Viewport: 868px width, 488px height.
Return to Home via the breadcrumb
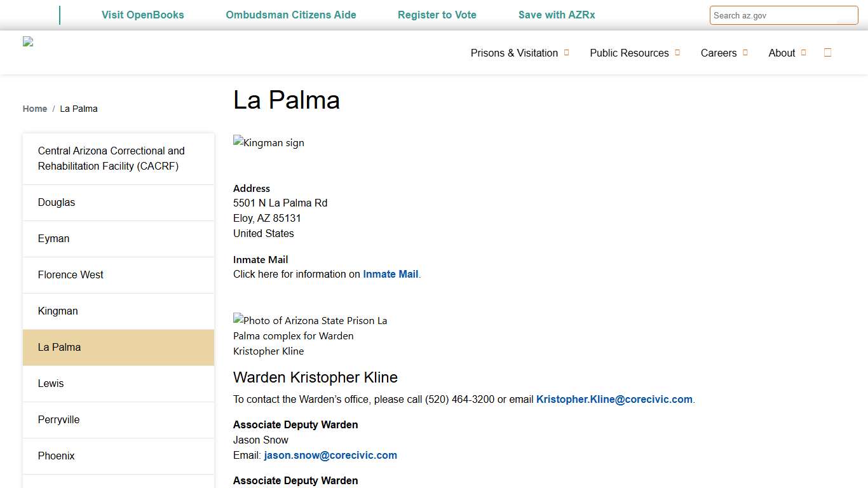pos(35,109)
